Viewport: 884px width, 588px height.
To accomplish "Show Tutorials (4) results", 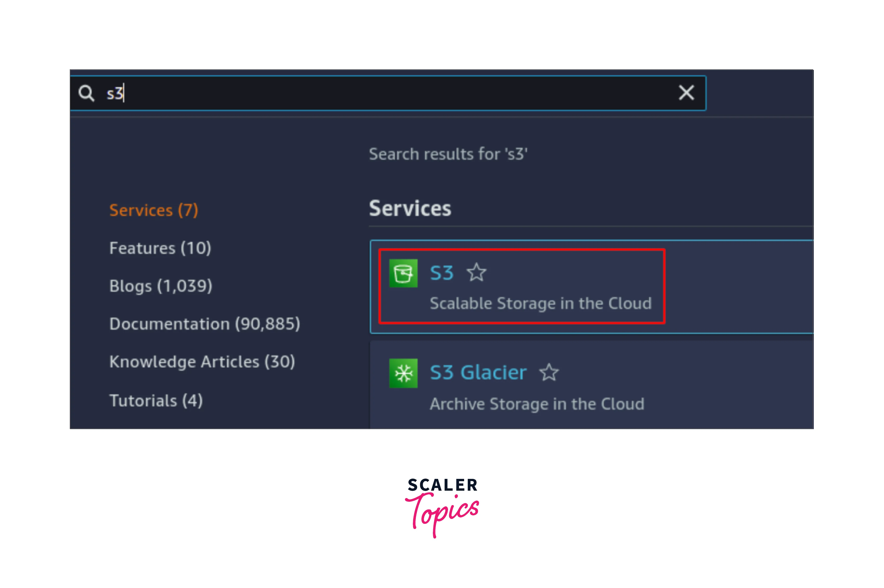I will (x=156, y=400).
